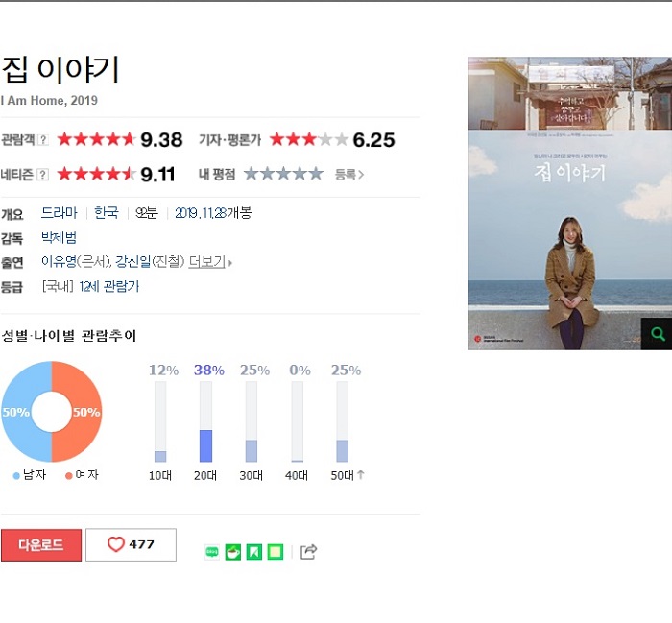672x623 pixels.
Task: Share to Naver Blog icon
Action: [212, 552]
